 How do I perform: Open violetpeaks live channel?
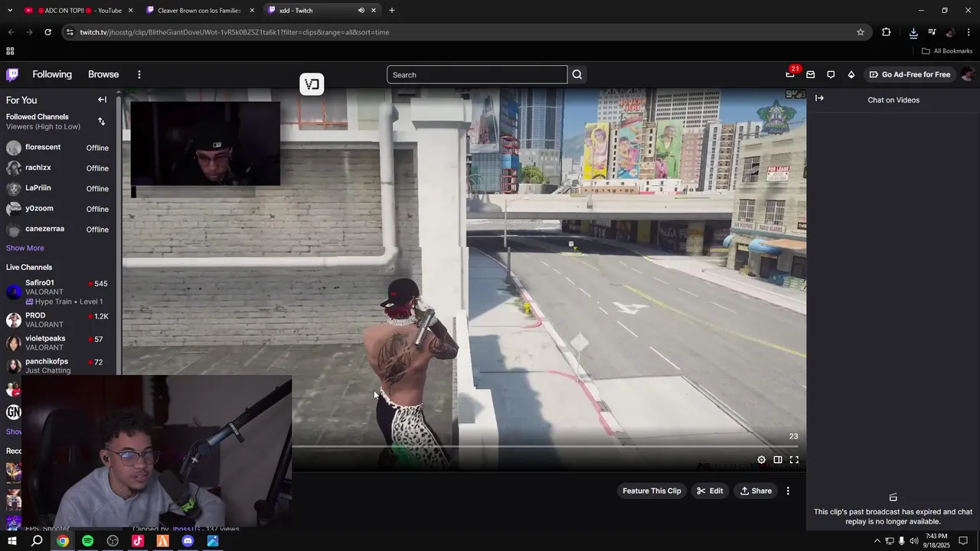58,343
